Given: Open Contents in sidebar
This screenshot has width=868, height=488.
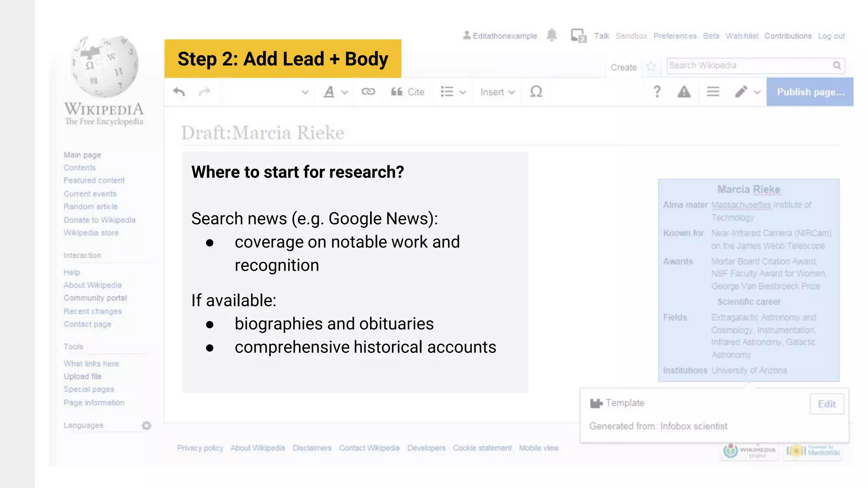Looking at the screenshot, I should (80, 168).
